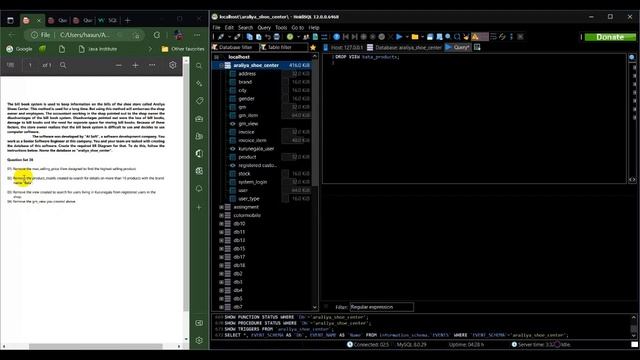Show more bookmarks chevron in browser
Viewport: 640px width, 360px height.
tap(149, 49)
